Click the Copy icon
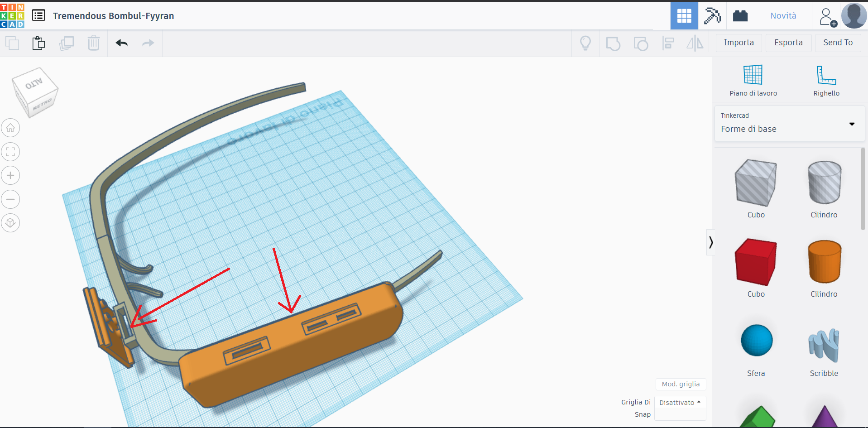 coord(12,43)
